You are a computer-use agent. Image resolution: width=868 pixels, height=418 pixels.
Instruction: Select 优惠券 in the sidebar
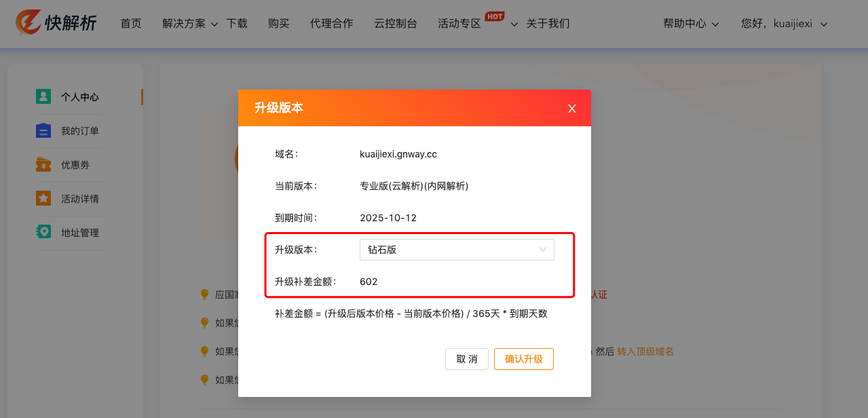click(x=75, y=165)
